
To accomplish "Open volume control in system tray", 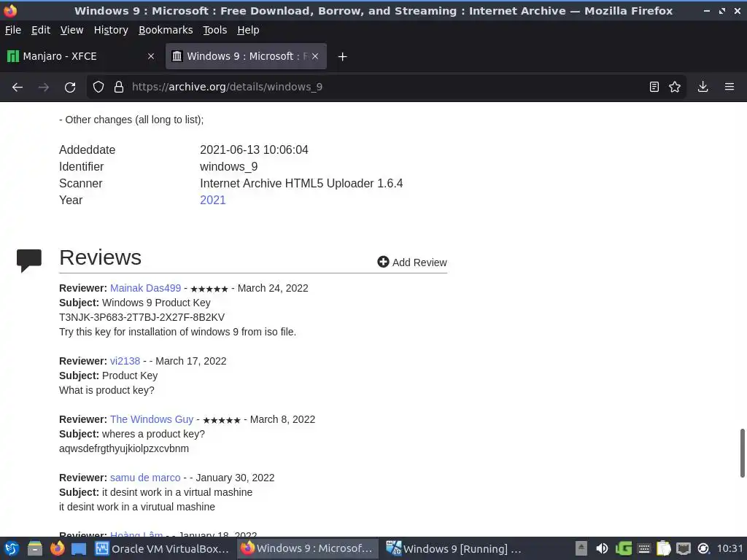I will tap(602, 548).
